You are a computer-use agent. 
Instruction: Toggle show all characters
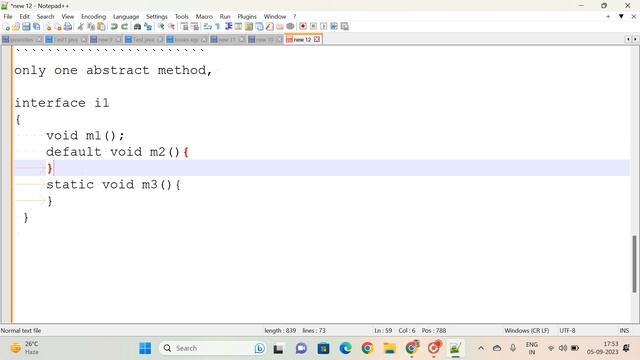coord(218,27)
